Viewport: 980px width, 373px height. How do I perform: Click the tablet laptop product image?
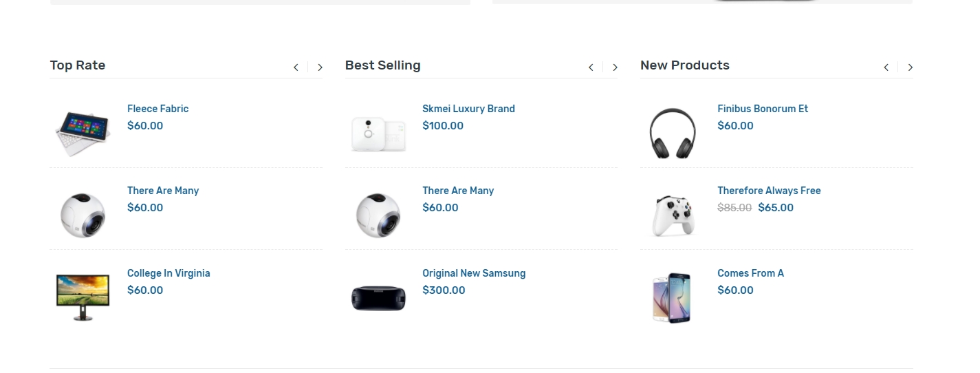83,132
